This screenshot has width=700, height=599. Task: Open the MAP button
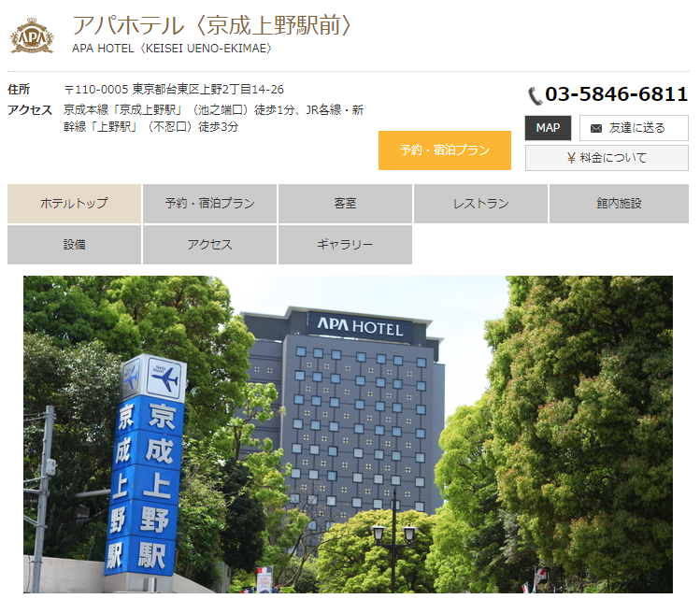[548, 128]
